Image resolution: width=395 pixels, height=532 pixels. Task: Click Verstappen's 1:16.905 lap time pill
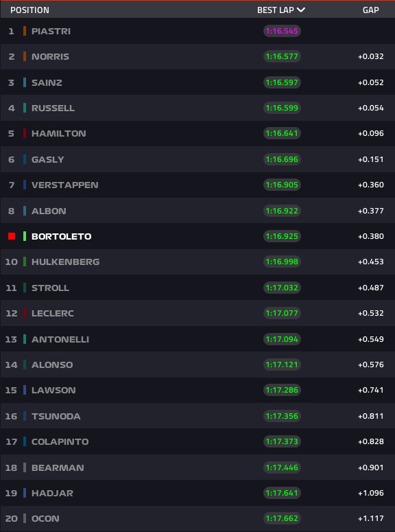[282, 185]
